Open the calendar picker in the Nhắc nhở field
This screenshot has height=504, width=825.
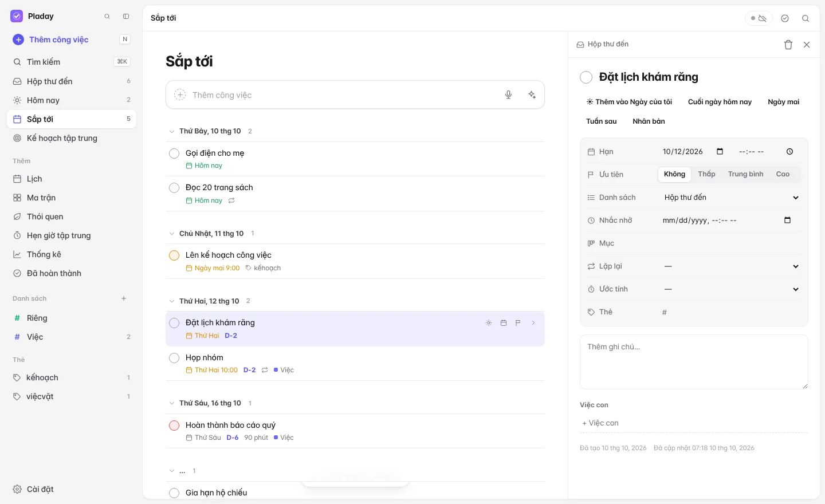point(787,220)
